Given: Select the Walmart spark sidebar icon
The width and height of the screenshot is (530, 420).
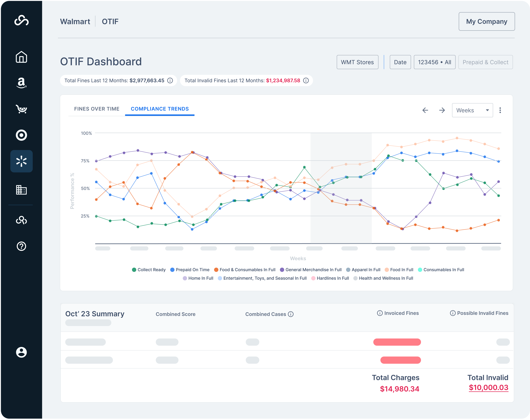Looking at the screenshot, I should pos(21,161).
